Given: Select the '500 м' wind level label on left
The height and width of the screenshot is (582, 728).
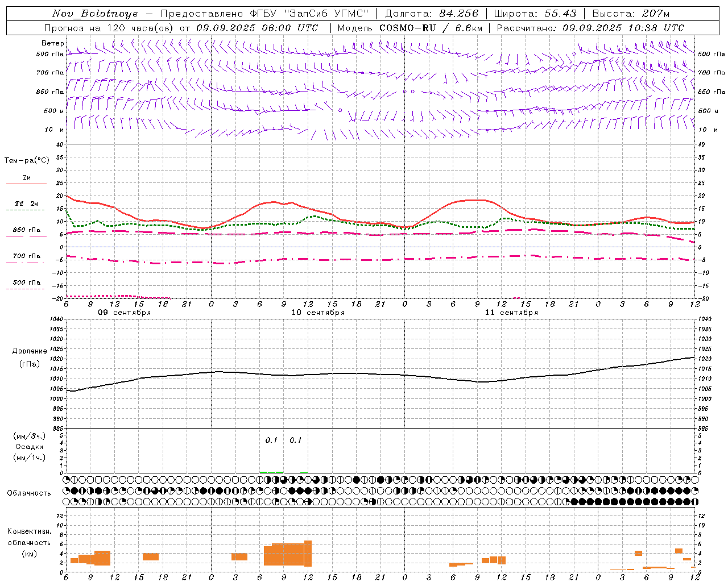Looking at the screenshot, I should click(x=54, y=111).
